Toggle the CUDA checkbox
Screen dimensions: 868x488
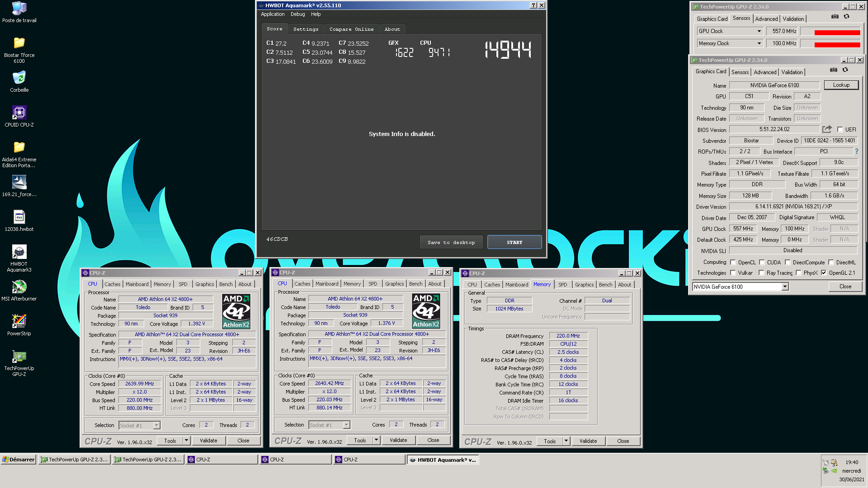coord(762,263)
